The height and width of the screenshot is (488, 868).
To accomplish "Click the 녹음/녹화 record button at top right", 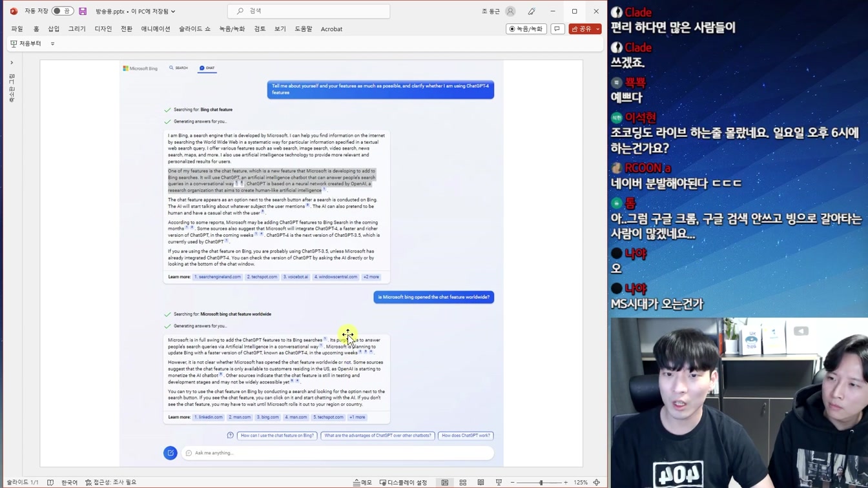I will click(x=526, y=29).
